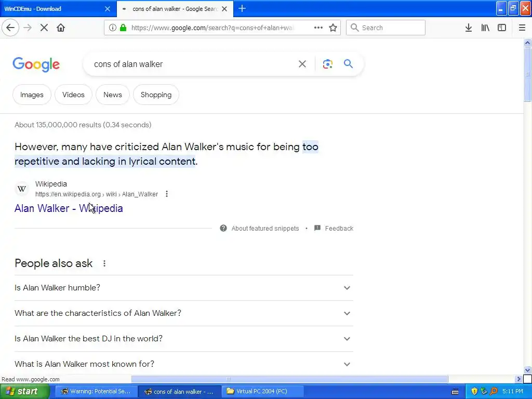Click the orange magnifier tray icon
Image resolution: width=532 pixels, height=399 pixels.
point(494,392)
